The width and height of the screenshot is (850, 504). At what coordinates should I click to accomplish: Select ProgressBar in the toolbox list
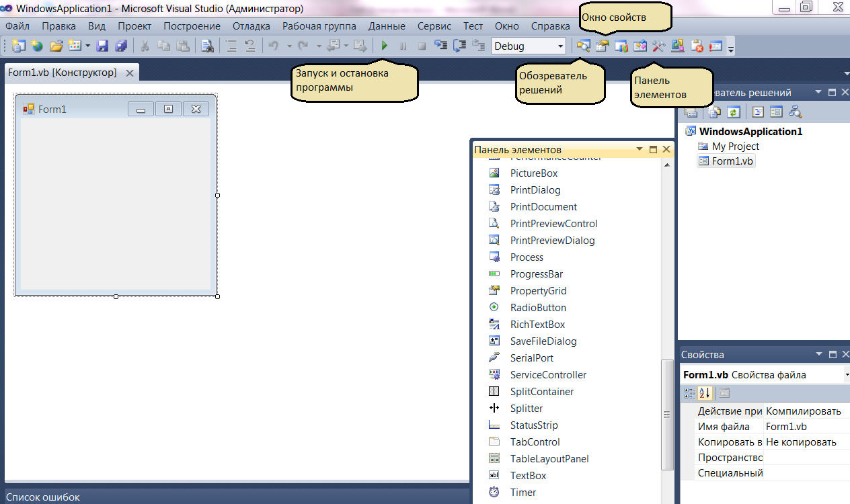pyautogui.click(x=535, y=274)
